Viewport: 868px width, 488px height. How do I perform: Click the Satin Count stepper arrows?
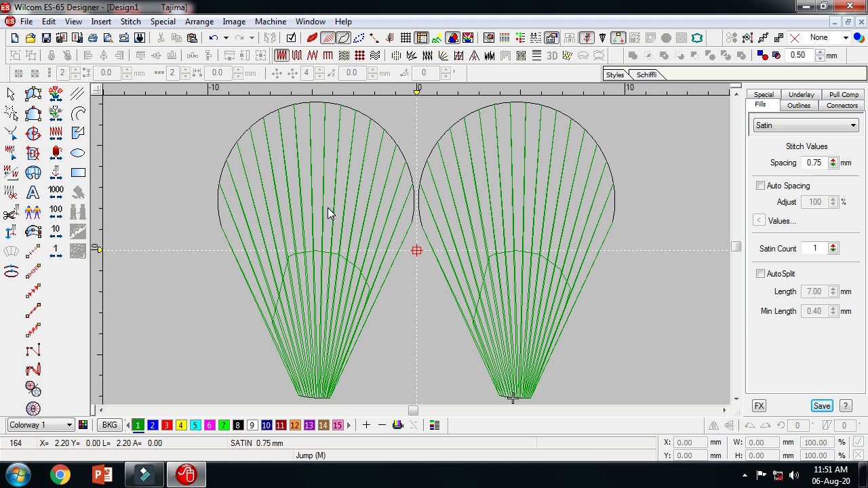click(x=833, y=249)
